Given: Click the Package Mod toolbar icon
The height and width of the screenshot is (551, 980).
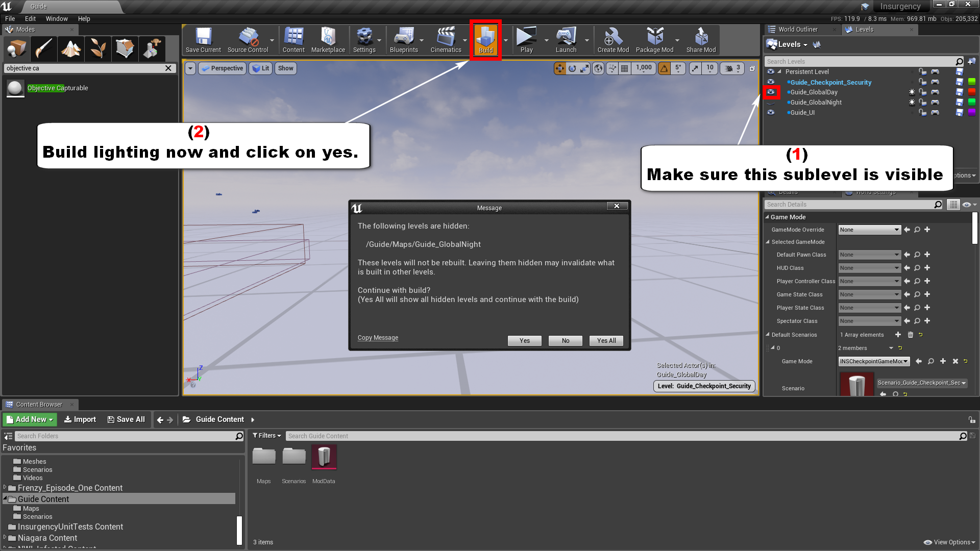Looking at the screenshot, I should (654, 40).
